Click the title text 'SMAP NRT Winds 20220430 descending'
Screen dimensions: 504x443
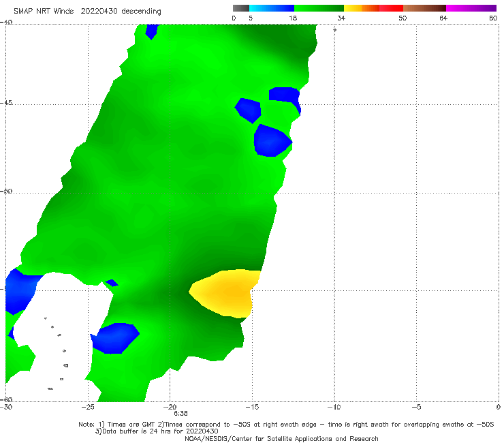click(87, 11)
